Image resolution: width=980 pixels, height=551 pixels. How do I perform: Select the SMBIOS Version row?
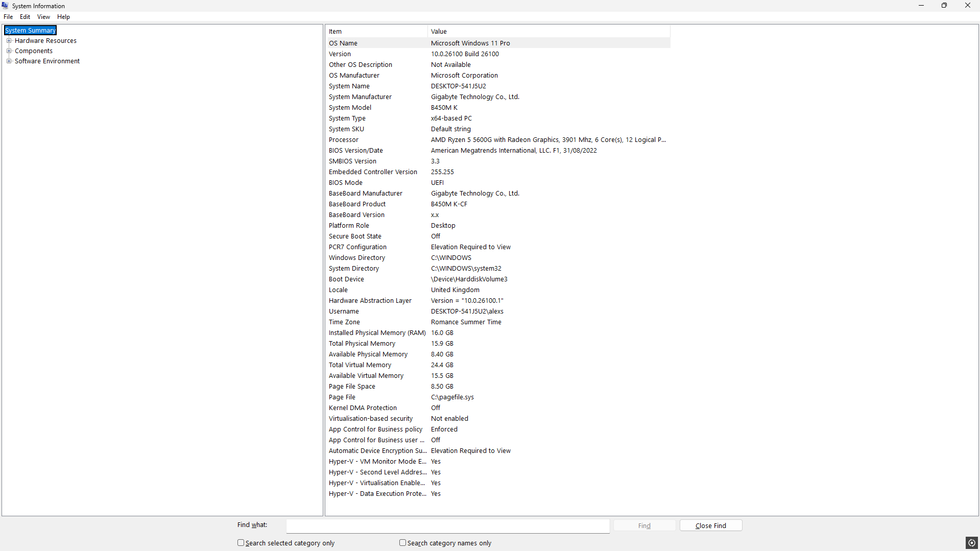coord(498,161)
